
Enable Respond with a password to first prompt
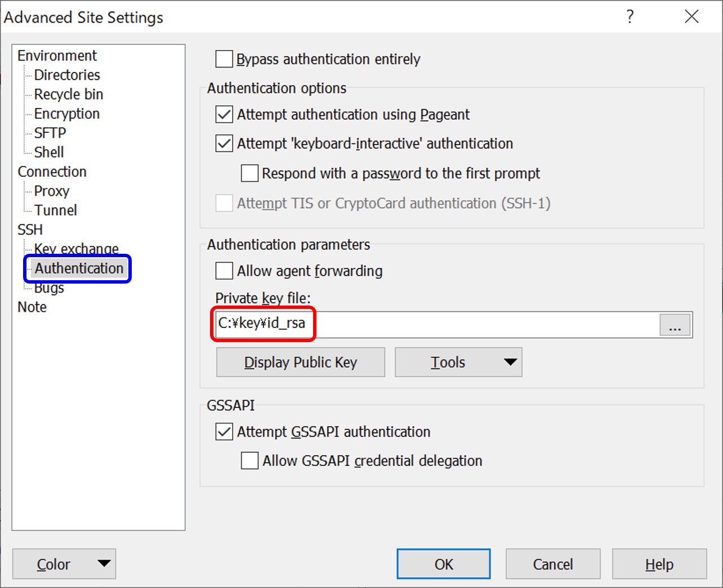click(249, 173)
